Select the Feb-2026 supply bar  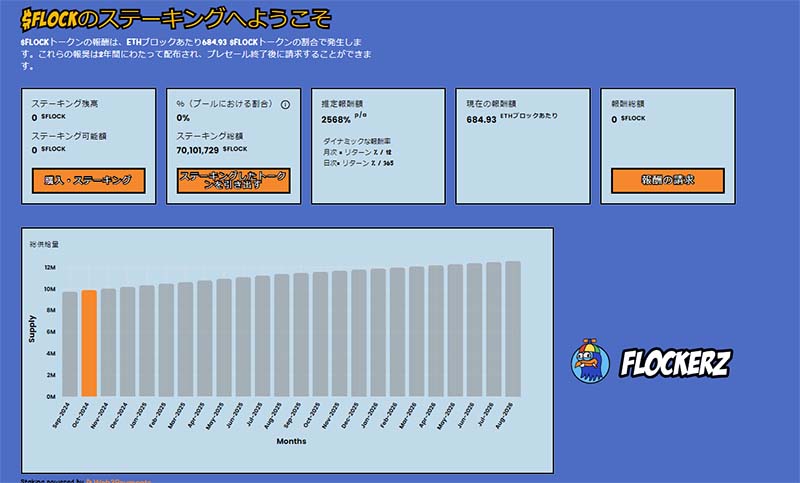[397, 332]
